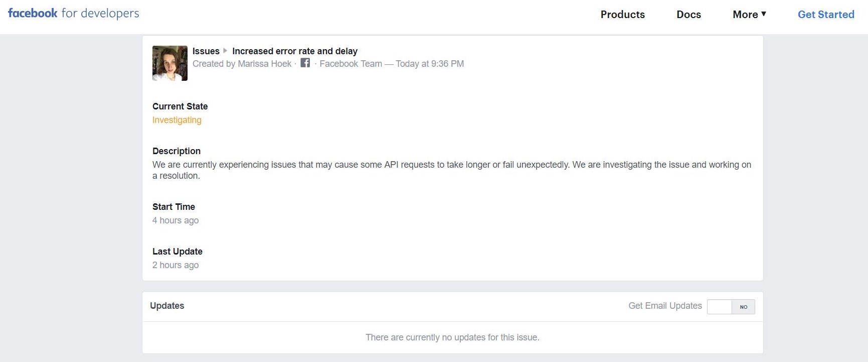The height and width of the screenshot is (362, 868).
Task: Click the facebook for developers logo
Action: (x=73, y=14)
